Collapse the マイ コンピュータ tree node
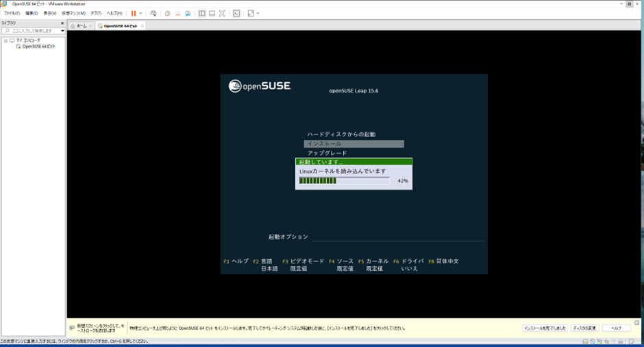 [x=5, y=40]
